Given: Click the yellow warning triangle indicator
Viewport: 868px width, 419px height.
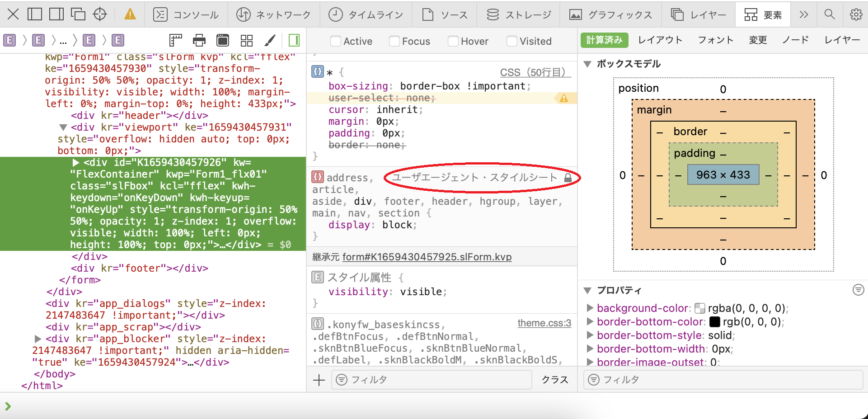Looking at the screenshot, I should [x=129, y=14].
